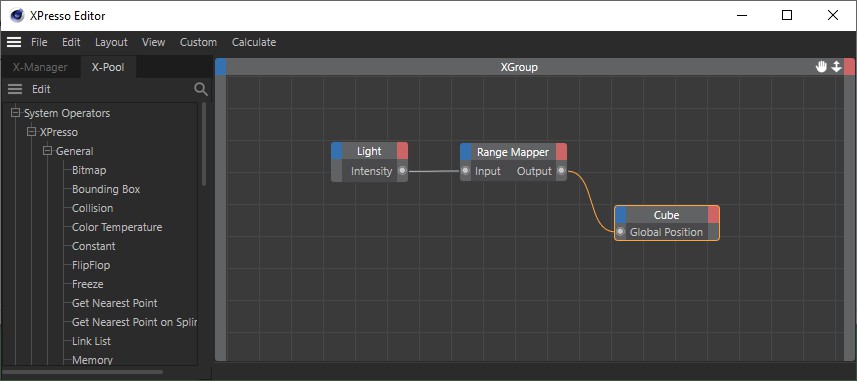Select the Cube node title
This screenshot has height=381, width=857.
click(x=666, y=215)
